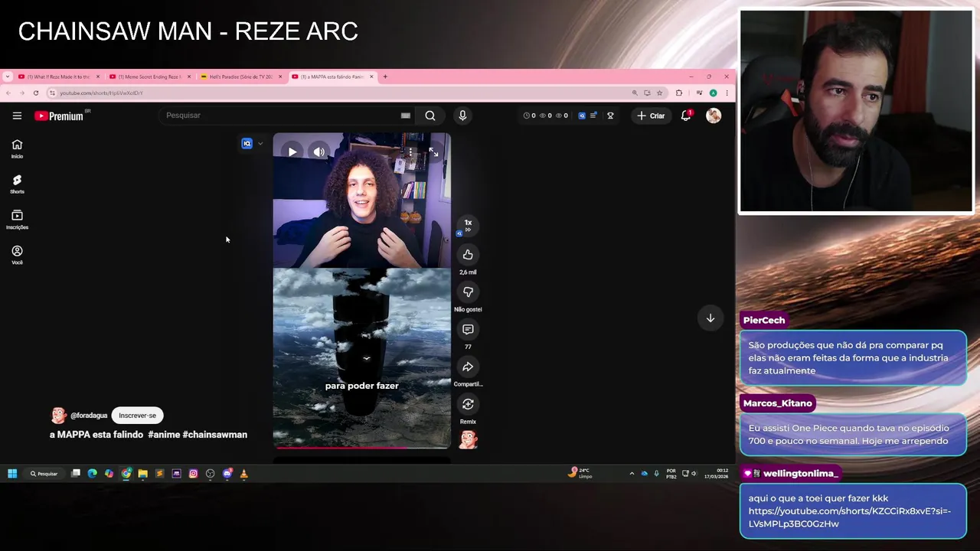Viewport: 980px width, 551px height.
Task: Open the browser extensions puzzle icon
Action: (678, 93)
